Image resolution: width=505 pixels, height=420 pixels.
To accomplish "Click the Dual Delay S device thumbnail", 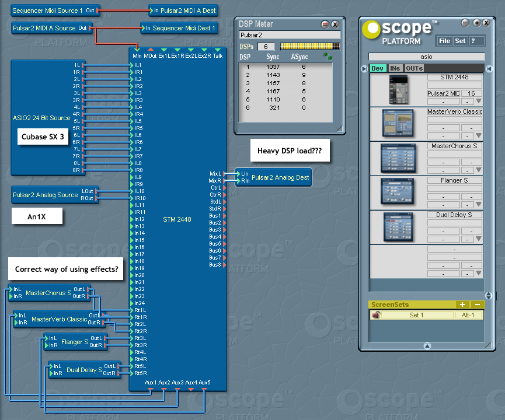I will tap(398, 227).
